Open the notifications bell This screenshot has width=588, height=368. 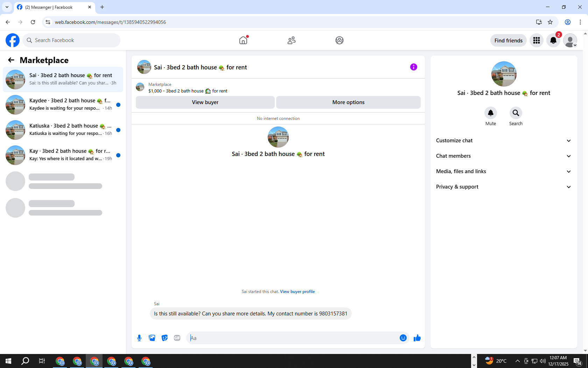point(553,40)
